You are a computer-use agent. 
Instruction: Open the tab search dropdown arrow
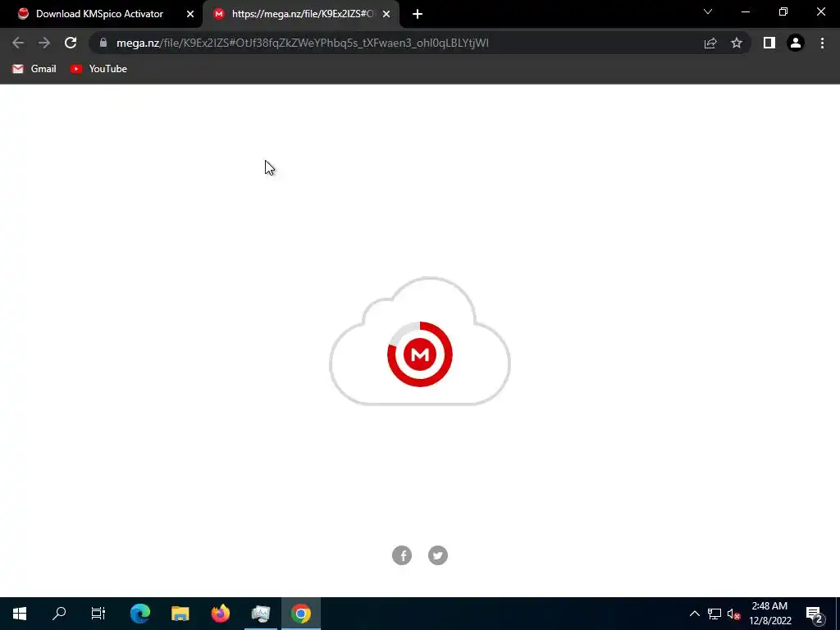point(708,11)
